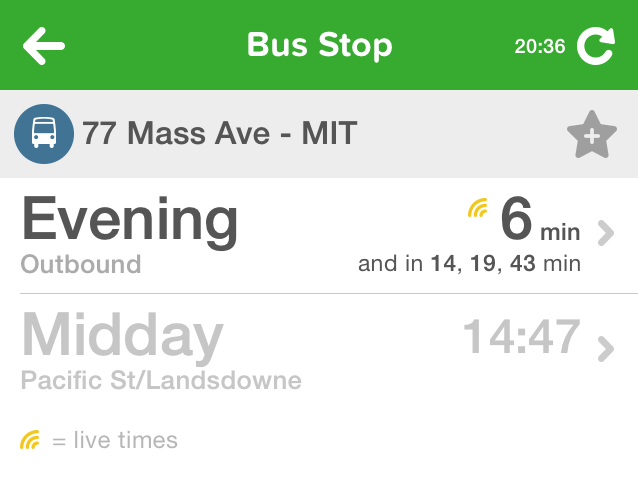
Task: Tap the 77 Mass Ave - MIT stop name
Action: tap(219, 133)
